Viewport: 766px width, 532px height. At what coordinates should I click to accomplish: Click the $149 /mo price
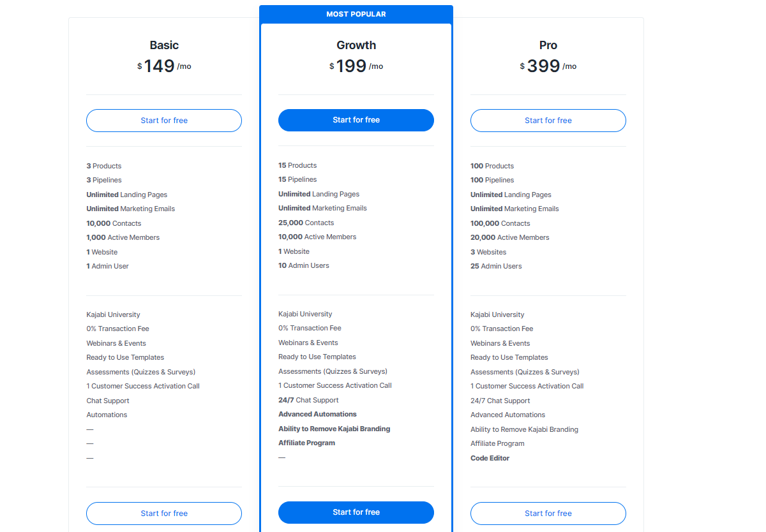pos(164,66)
